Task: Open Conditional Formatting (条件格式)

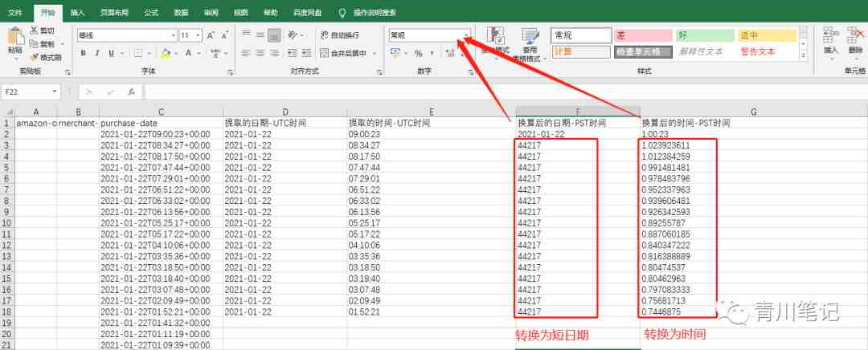Action: (495, 43)
